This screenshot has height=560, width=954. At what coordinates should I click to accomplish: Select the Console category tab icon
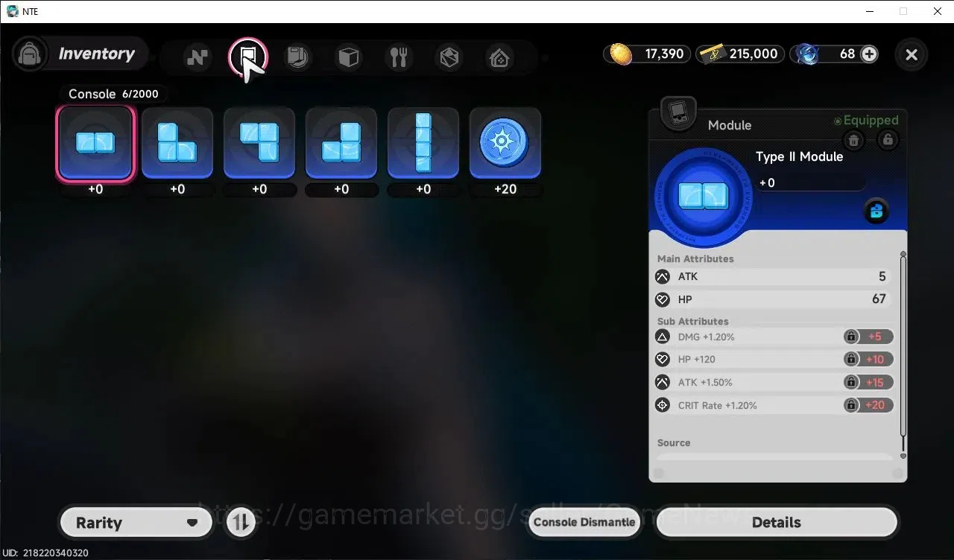pos(247,57)
